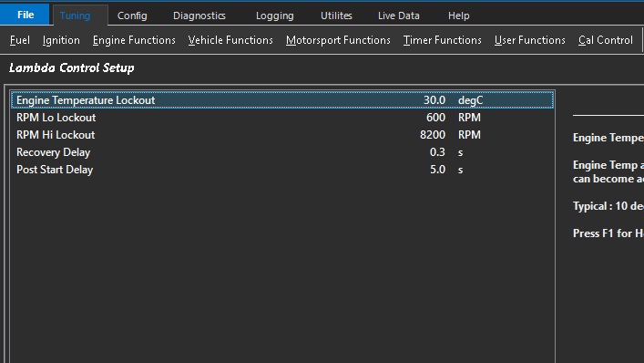Open the Engine Functions submenu
Viewport: 644px width, 363px height.
click(x=134, y=40)
